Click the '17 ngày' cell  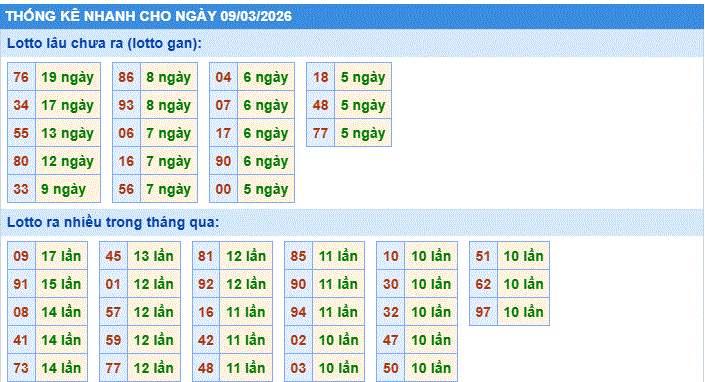[x=68, y=105]
